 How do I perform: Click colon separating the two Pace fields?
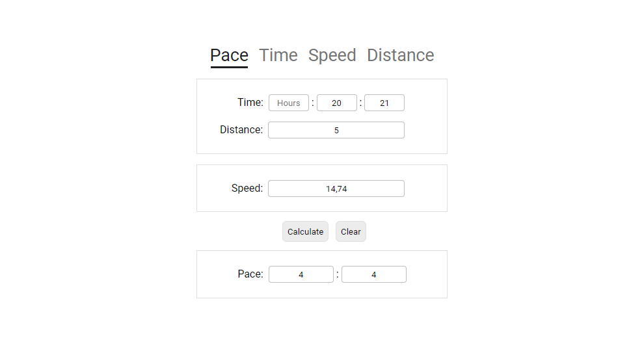coord(338,274)
